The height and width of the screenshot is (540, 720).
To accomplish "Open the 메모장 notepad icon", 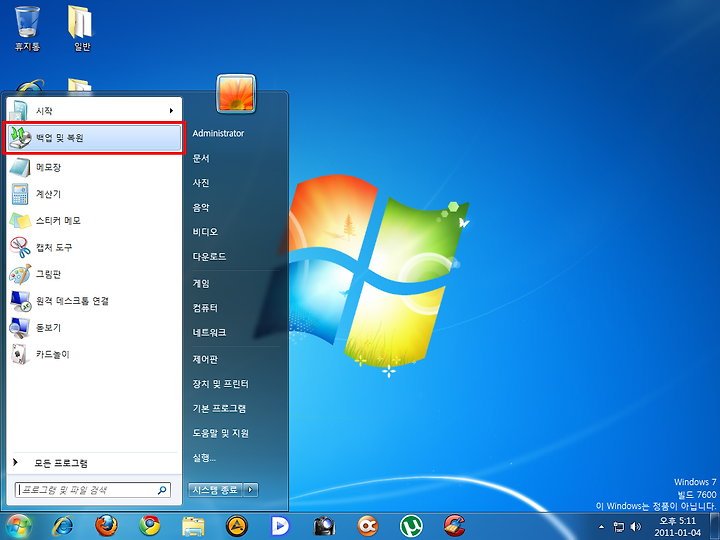I will point(19,167).
